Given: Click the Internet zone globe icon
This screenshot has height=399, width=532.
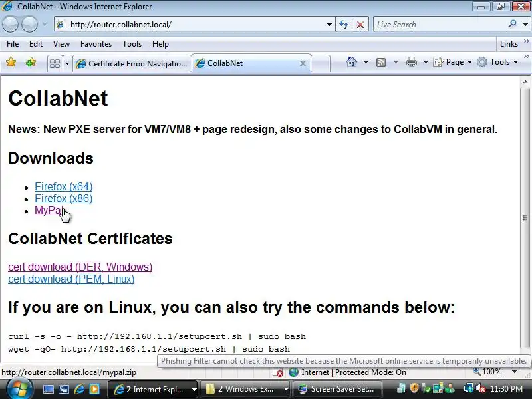Looking at the screenshot, I should (x=293, y=372).
